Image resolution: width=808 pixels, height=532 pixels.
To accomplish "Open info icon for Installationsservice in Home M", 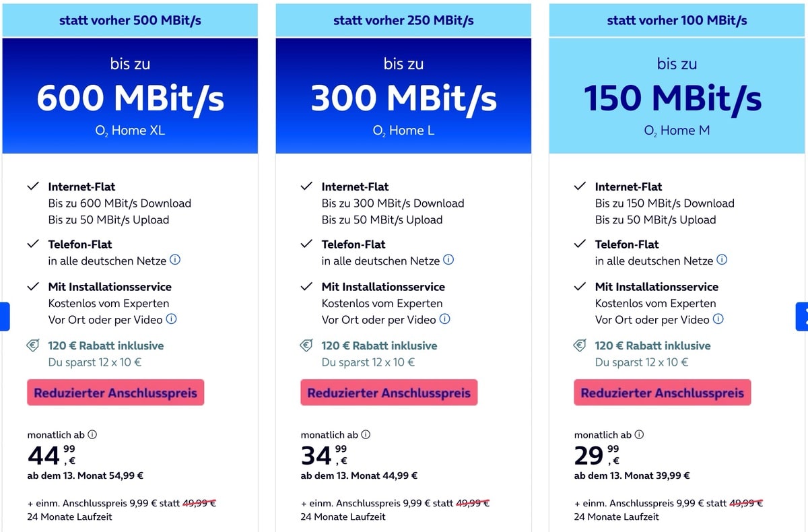I will click(718, 319).
